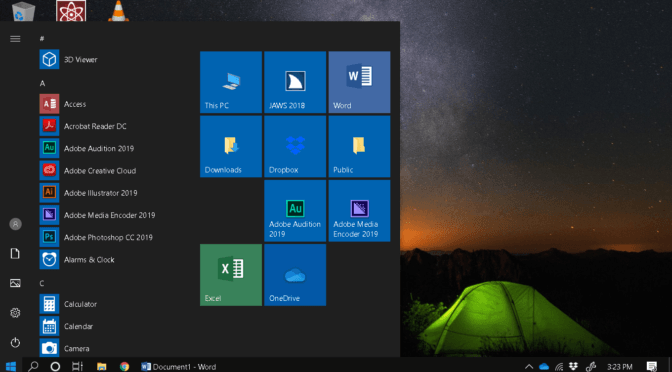Click the Windows Start button
Image resolution: width=672 pixels, height=372 pixels.
coord(11,366)
